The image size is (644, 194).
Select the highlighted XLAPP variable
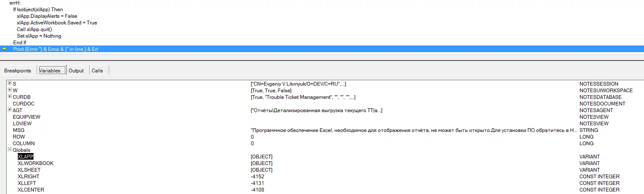[25, 157]
